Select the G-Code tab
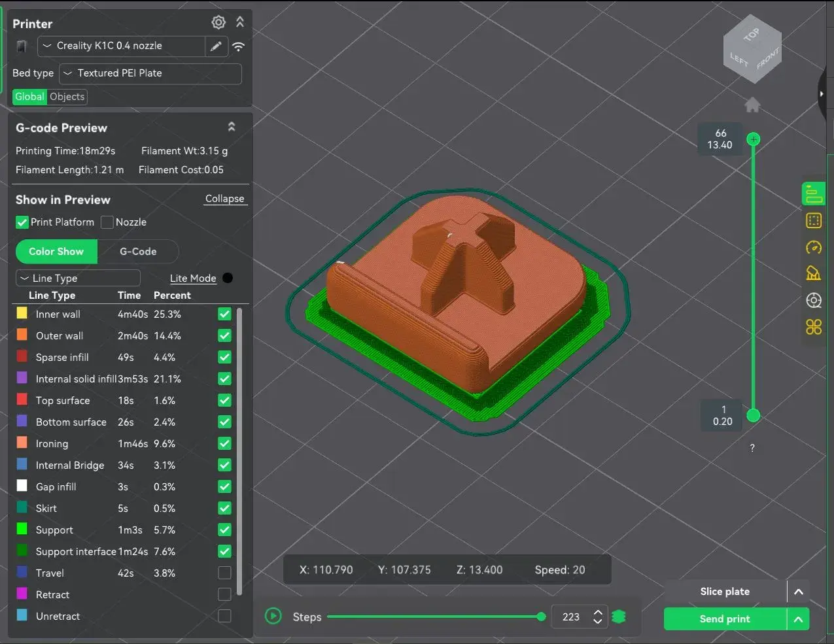 click(138, 252)
